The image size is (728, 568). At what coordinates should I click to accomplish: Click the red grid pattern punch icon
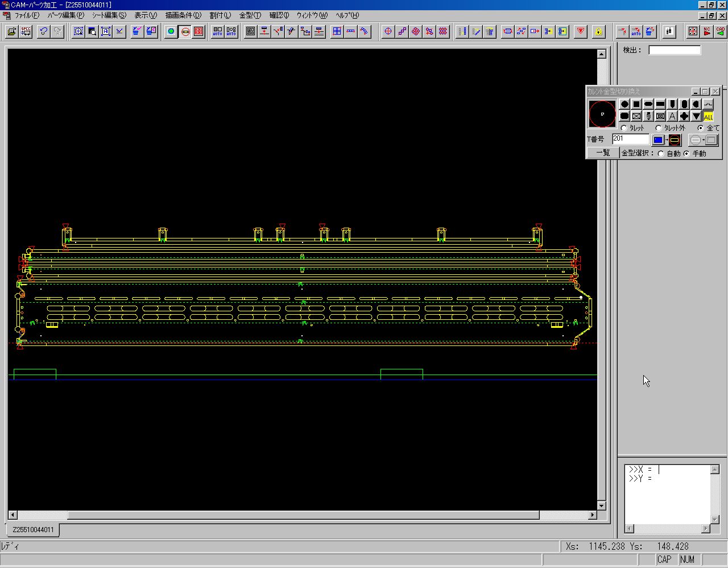click(x=443, y=31)
